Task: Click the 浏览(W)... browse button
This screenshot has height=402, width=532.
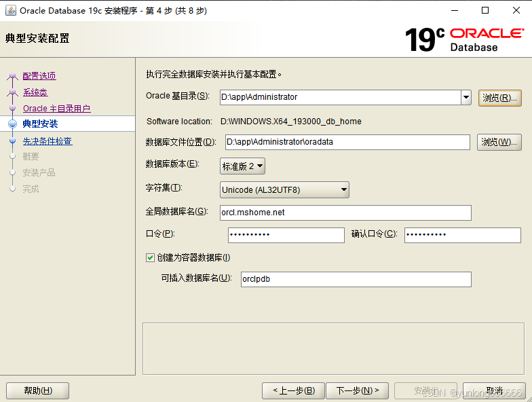Action: pos(499,142)
